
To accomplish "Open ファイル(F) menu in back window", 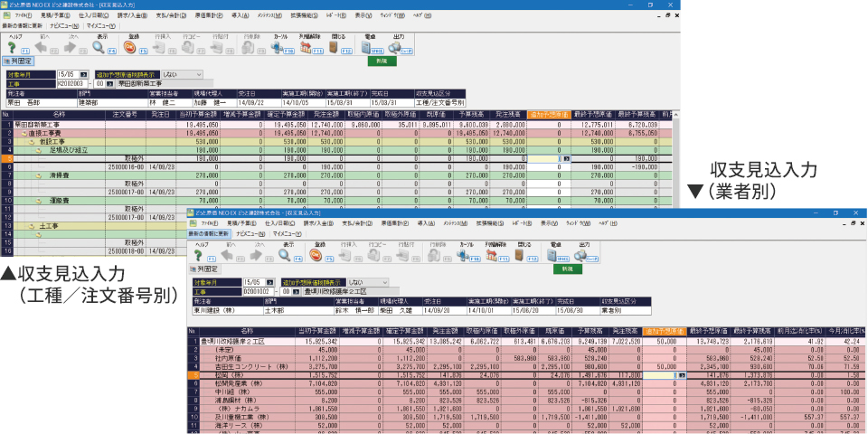I will tap(24, 15).
